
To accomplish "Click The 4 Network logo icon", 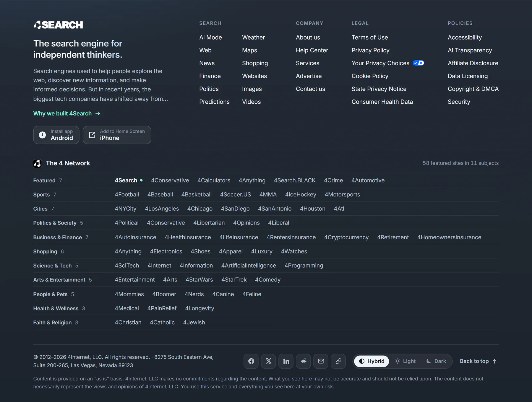I will pos(37,163).
